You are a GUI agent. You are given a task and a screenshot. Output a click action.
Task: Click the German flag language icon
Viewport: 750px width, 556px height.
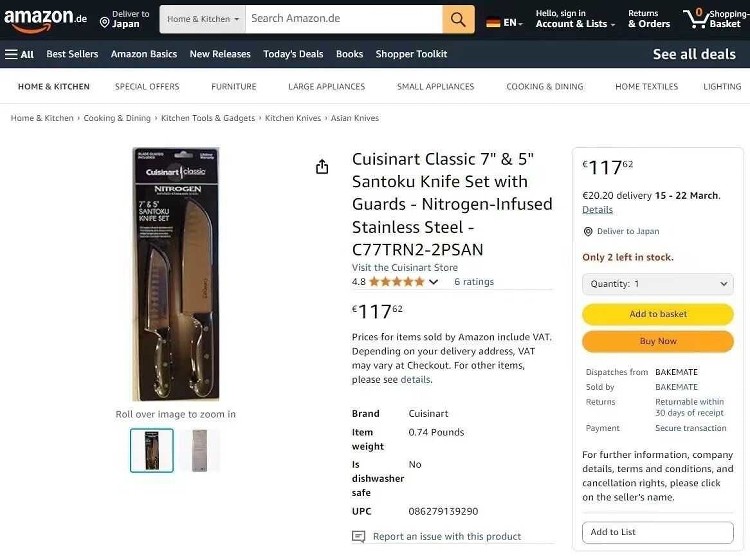(493, 22)
